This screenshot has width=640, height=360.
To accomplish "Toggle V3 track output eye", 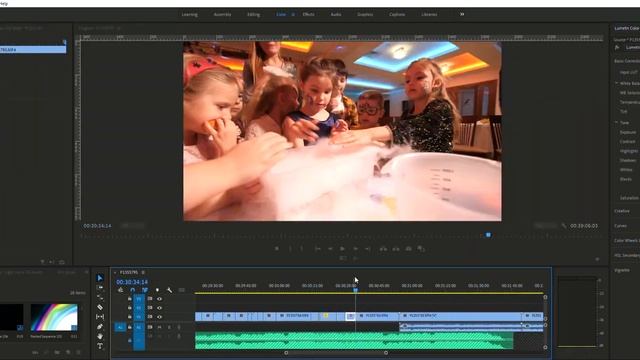I will click(160, 299).
